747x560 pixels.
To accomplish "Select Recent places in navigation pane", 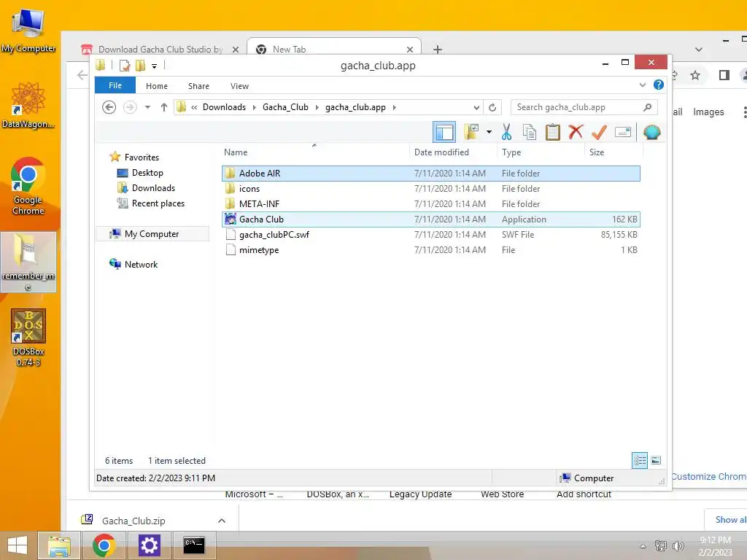I will click(158, 203).
